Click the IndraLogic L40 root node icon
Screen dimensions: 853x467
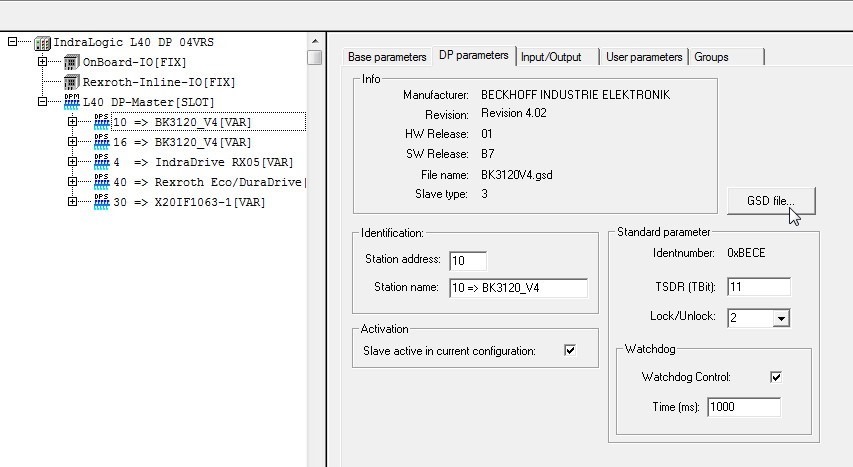(42, 42)
